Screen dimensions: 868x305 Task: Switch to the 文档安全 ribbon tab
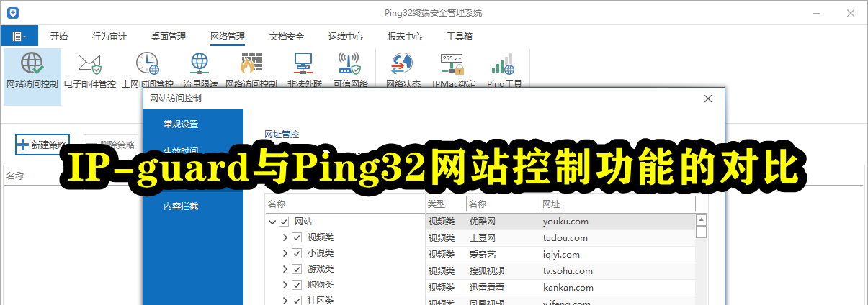tap(287, 37)
